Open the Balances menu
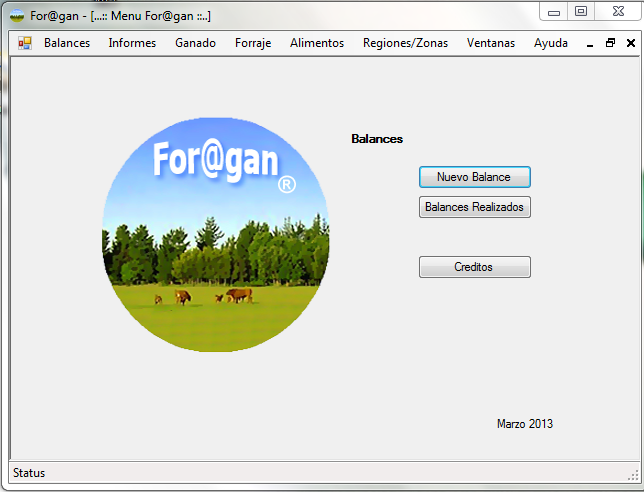This screenshot has height=494, width=644. coord(67,43)
